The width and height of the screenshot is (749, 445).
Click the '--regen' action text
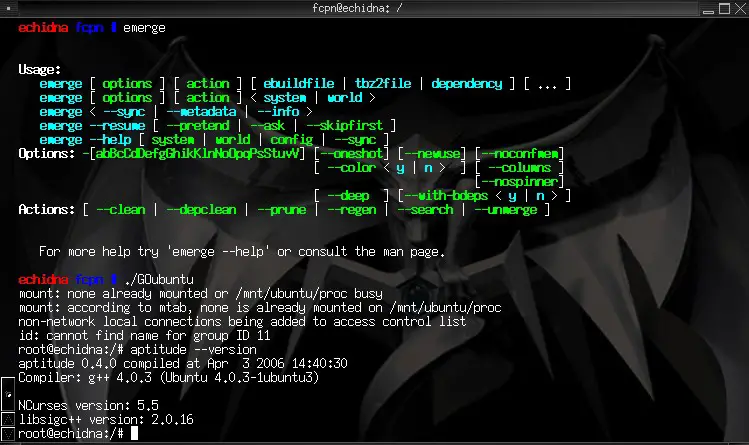click(352, 210)
